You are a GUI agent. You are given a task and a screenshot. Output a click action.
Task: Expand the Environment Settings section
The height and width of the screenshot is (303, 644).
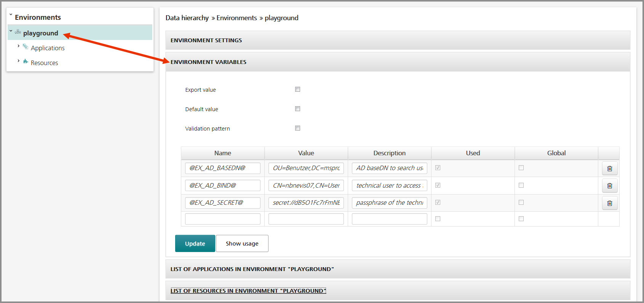(398, 40)
